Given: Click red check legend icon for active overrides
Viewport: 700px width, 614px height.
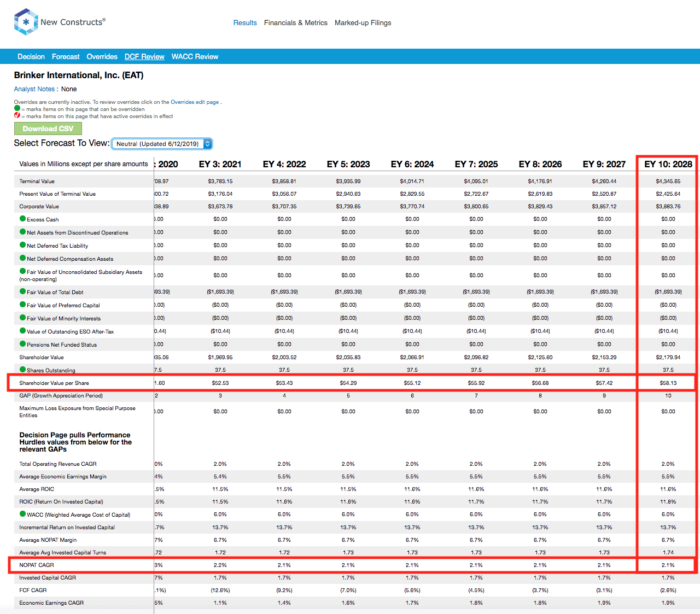Looking at the screenshot, I should (17, 115).
